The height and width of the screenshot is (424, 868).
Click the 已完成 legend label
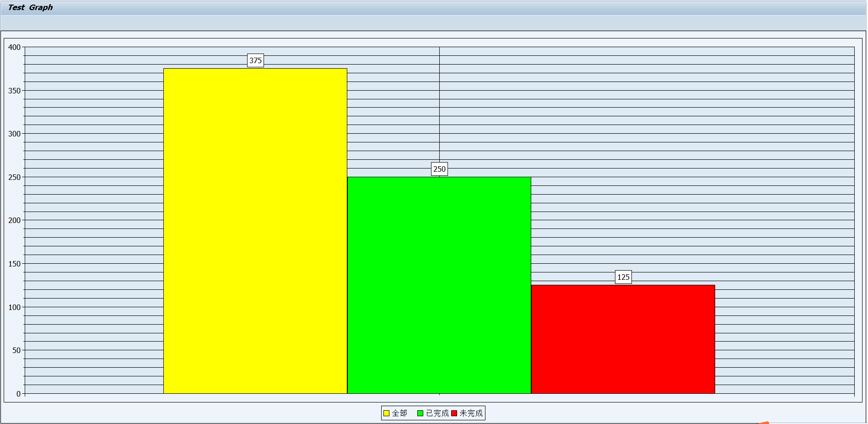437,413
